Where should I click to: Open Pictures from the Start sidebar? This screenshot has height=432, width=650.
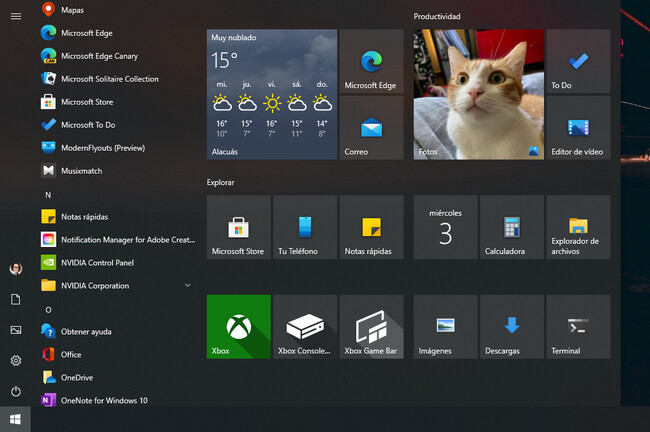click(16, 330)
